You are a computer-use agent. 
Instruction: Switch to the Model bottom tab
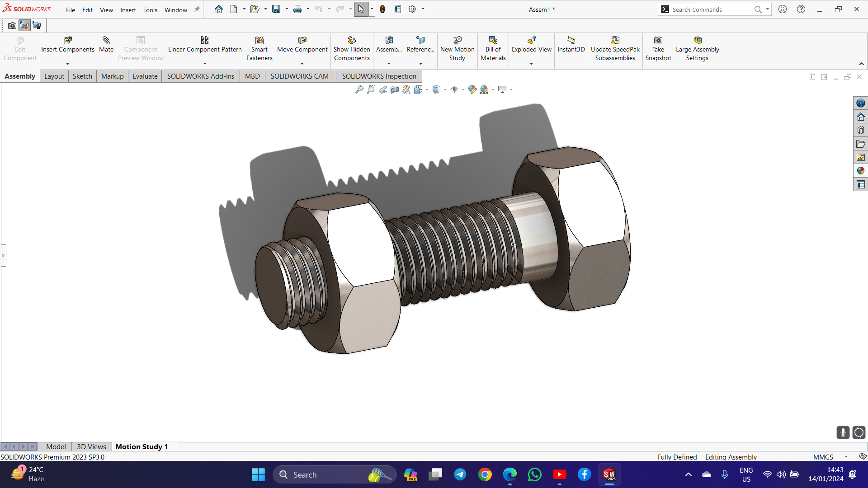click(56, 446)
